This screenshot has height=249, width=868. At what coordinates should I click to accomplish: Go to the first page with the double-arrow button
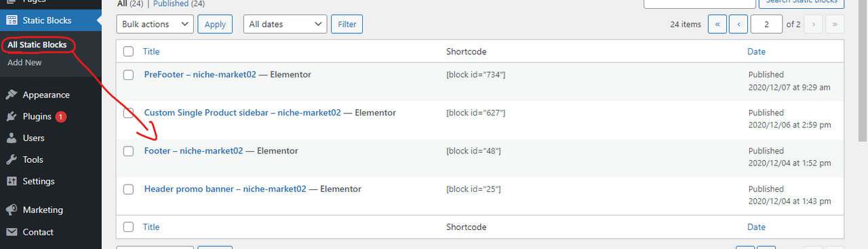[717, 24]
